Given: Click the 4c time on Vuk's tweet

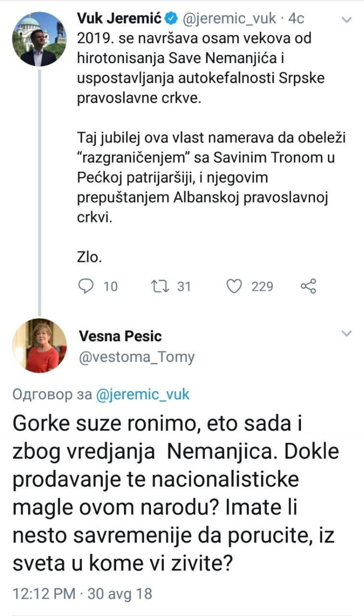Looking at the screenshot, I should pyautogui.click(x=296, y=19).
